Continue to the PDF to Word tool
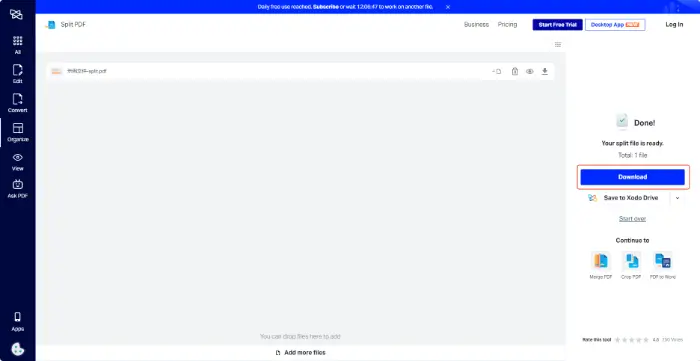Viewport: 700px width, 361px height. (x=662, y=265)
